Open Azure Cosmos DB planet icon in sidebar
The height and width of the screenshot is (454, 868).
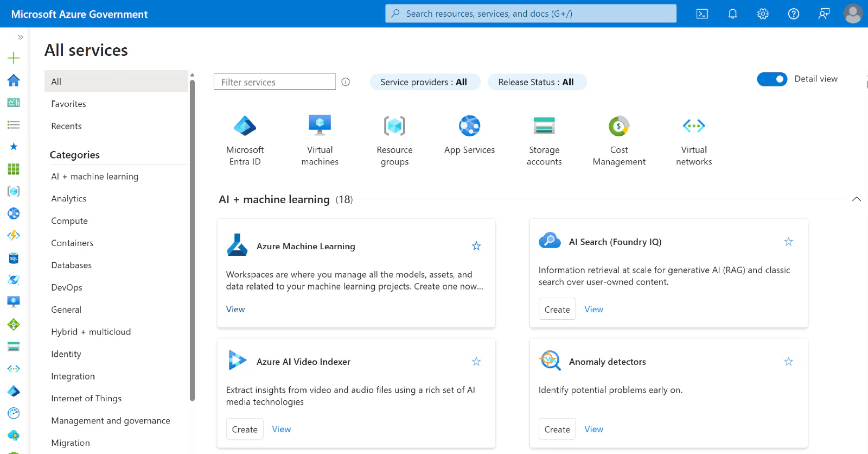click(14, 280)
